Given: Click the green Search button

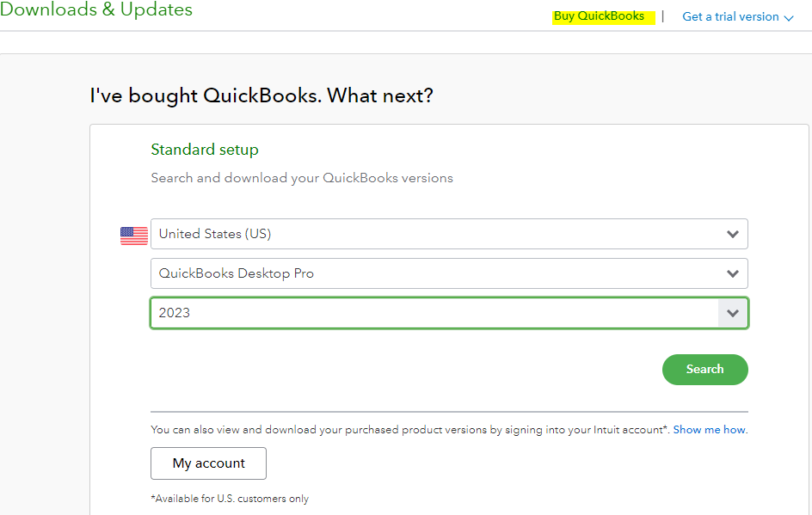Looking at the screenshot, I should tap(704, 369).
